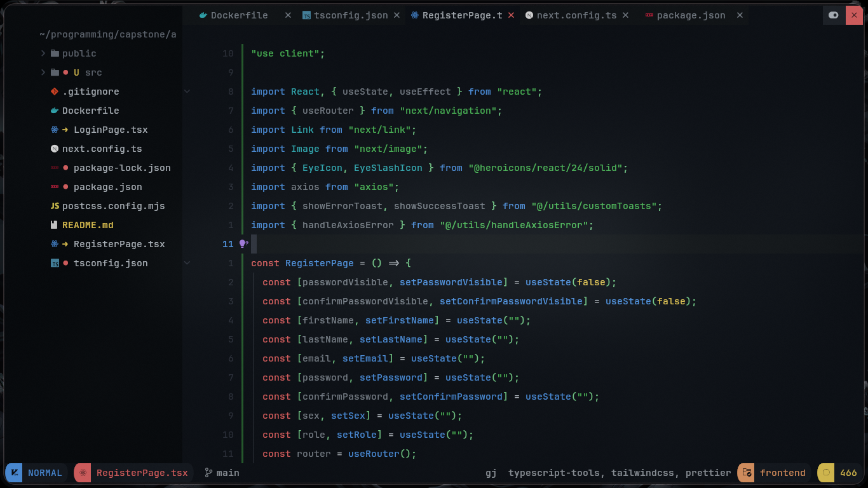Click the Docker whale icon in file tree
This screenshot has height=488, width=868.
click(55, 111)
